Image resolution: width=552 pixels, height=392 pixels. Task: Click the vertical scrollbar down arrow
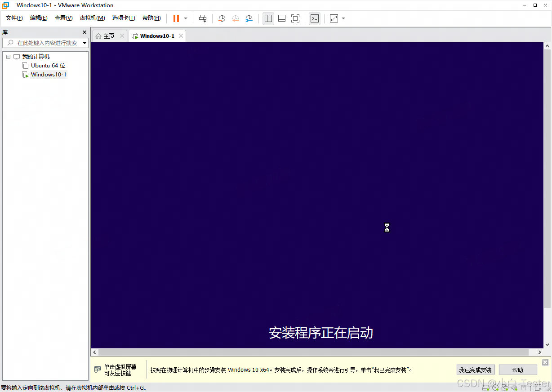pyautogui.click(x=548, y=345)
